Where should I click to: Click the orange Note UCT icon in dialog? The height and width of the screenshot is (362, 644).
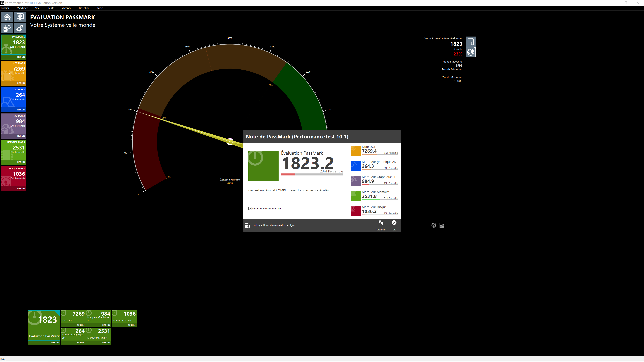coord(356,151)
